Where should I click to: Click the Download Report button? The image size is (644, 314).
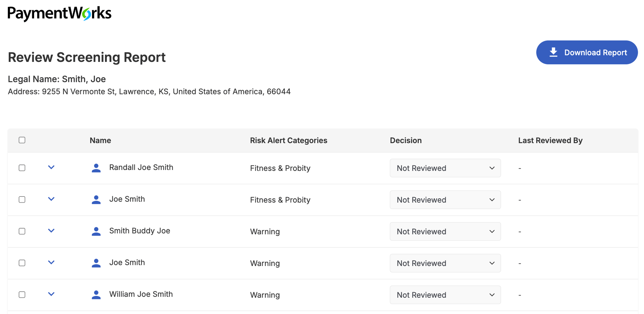click(587, 52)
